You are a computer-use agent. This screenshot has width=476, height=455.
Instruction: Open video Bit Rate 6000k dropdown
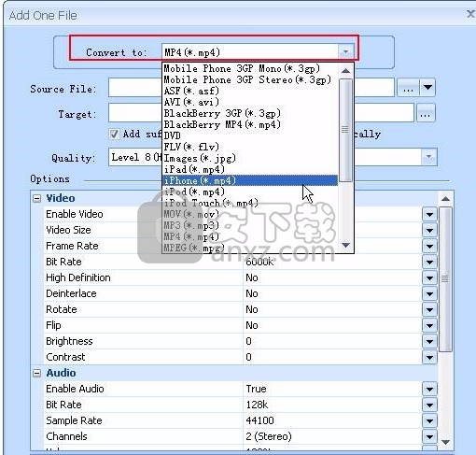click(x=429, y=262)
